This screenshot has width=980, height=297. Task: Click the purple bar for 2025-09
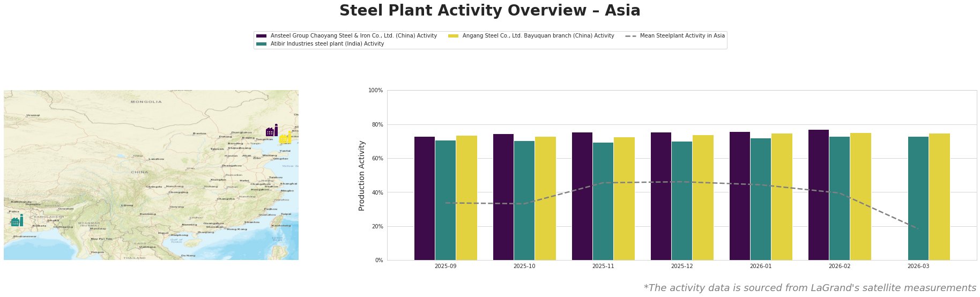[x=425, y=198]
